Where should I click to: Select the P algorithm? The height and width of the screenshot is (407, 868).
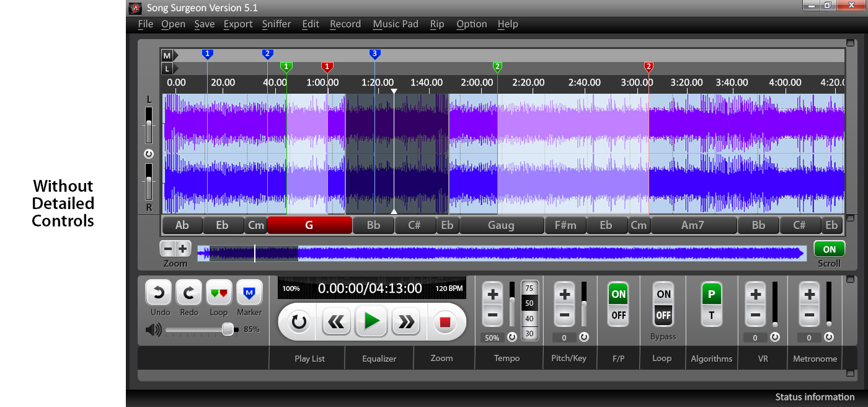point(711,294)
